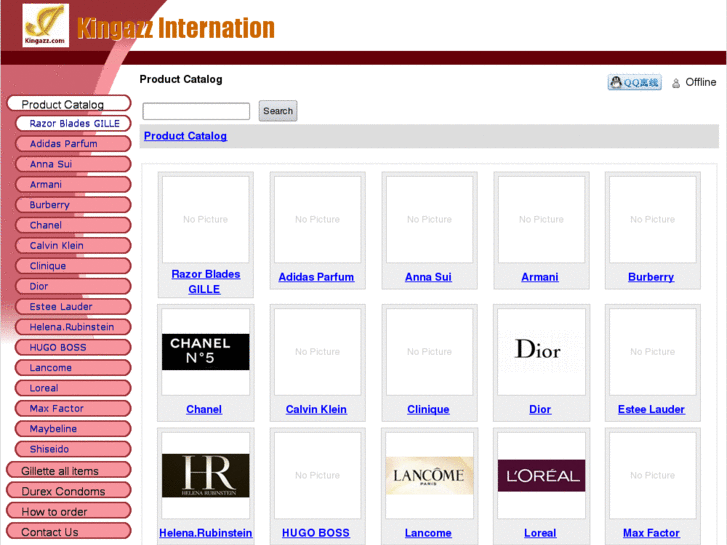The height and width of the screenshot is (545, 727).
Task: Open the Dior logo thumbnail
Action: [x=541, y=352]
